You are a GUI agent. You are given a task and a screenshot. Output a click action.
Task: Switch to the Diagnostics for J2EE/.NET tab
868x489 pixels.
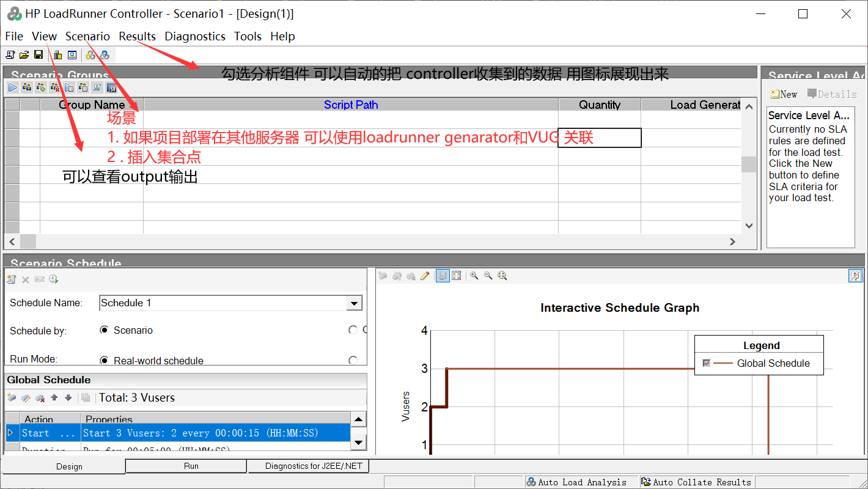[x=308, y=466]
